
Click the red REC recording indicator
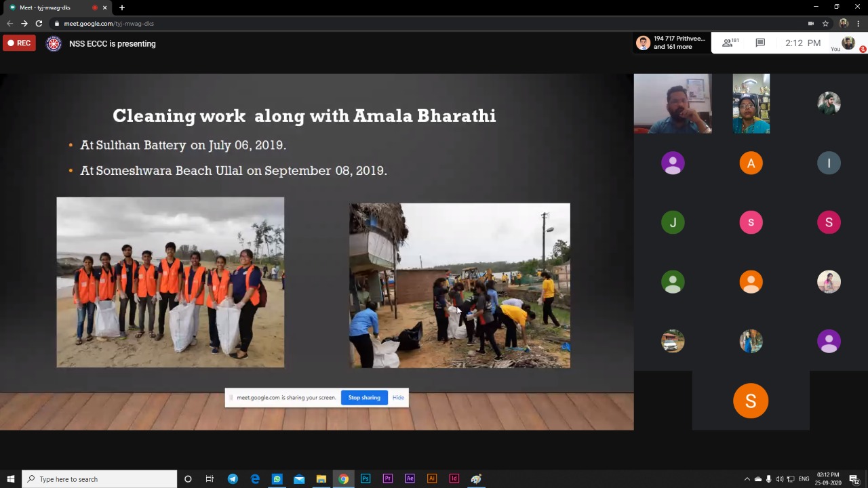19,43
